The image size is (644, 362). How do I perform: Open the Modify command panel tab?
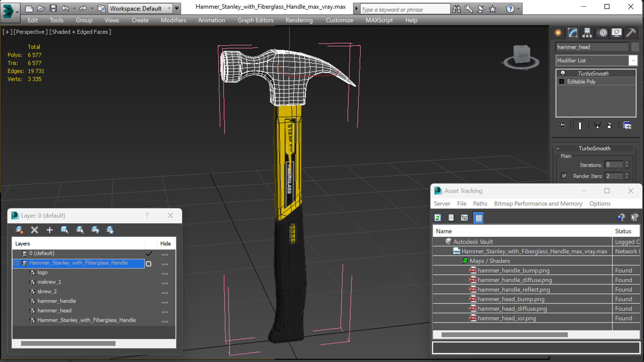coord(573,32)
